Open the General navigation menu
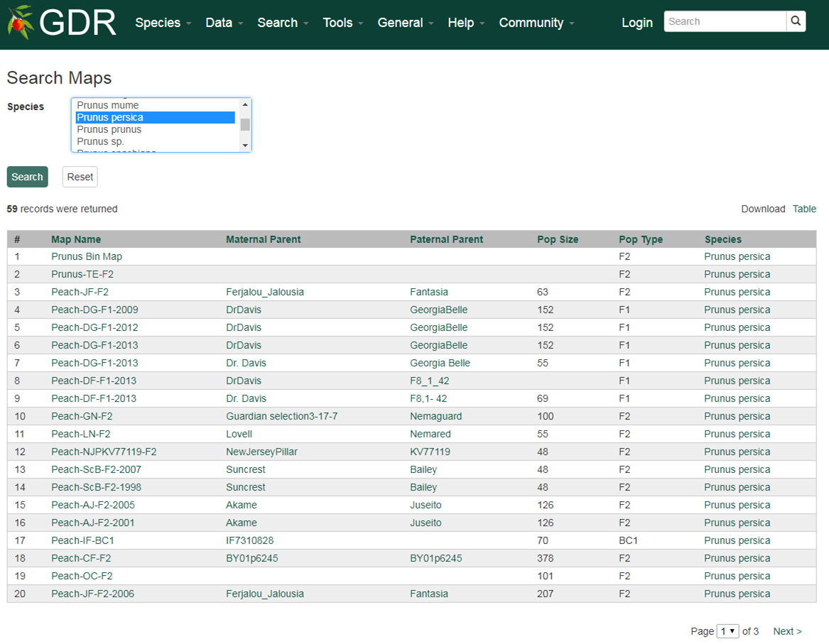The height and width of the screenshot is (644, 829). tap(406, 23)
